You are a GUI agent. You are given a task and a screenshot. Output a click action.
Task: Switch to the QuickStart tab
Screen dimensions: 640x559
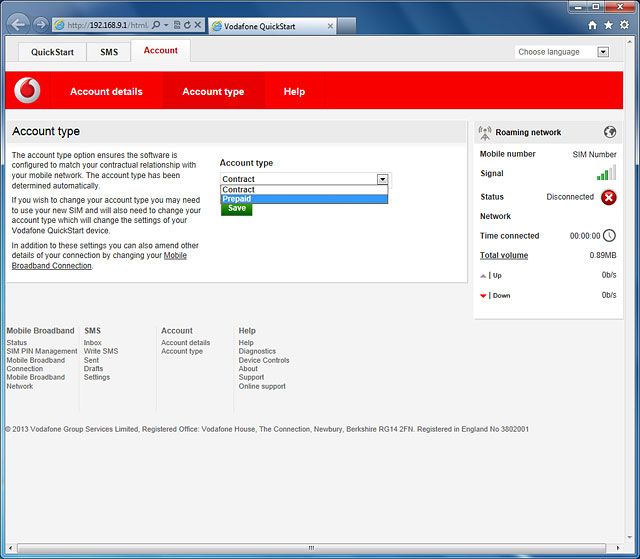point(52,52)
